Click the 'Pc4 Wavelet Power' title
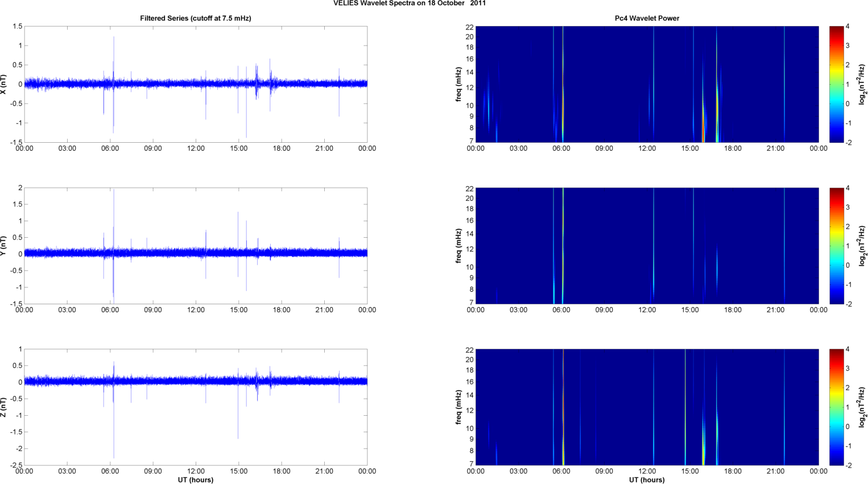 pos(647,18)
